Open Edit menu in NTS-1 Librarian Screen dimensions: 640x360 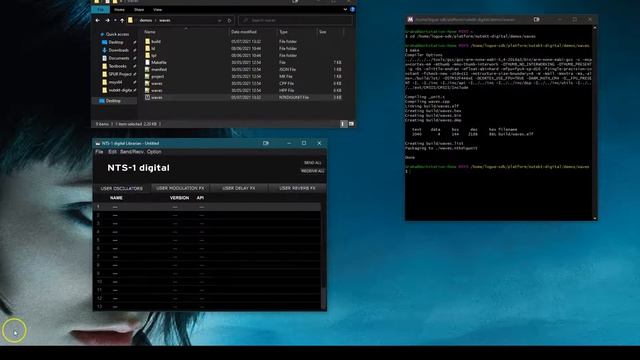(x=112, y=152)
